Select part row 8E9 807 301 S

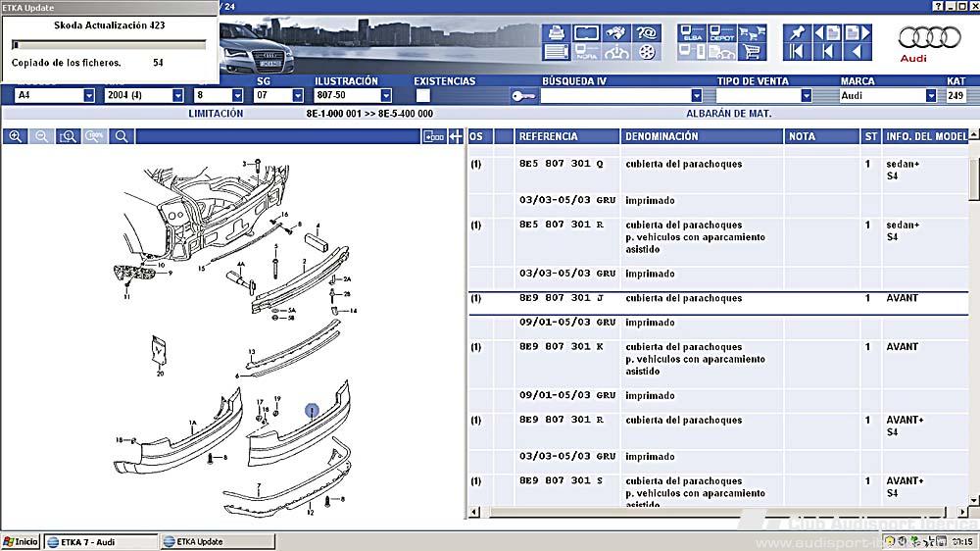coord(718,491)
